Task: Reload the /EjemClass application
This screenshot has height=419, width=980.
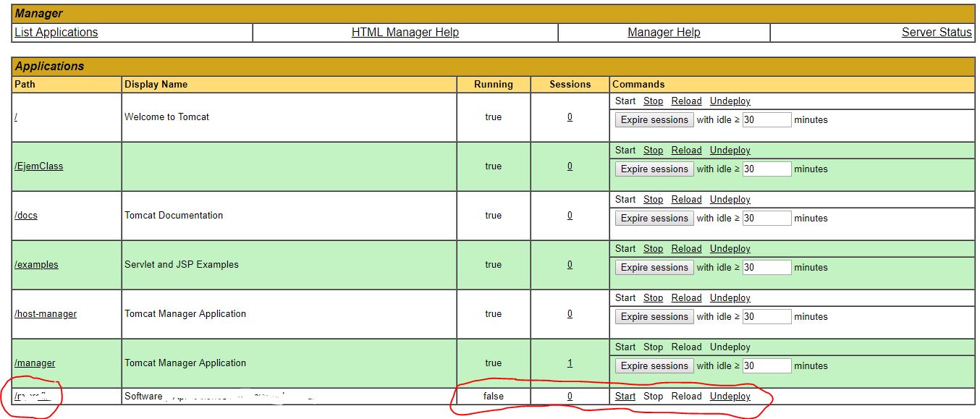Action: 686,151
